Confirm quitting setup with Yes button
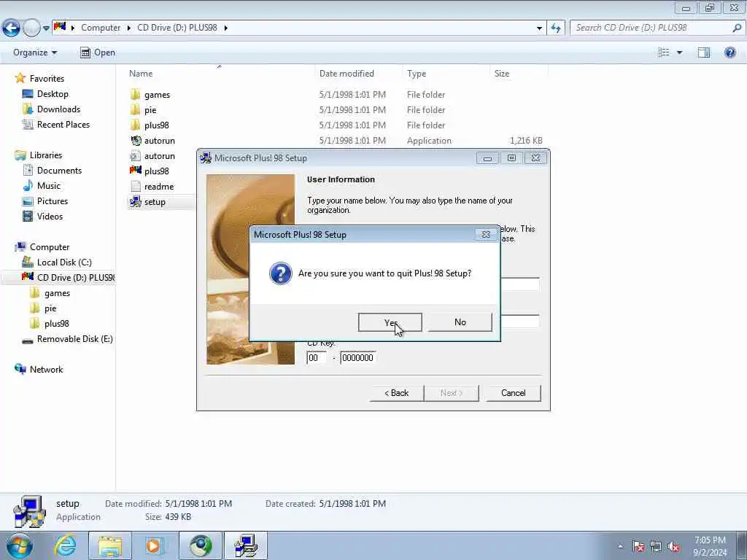Image resolution: width=747 pixels, height=560 pixels. (390, 322)
